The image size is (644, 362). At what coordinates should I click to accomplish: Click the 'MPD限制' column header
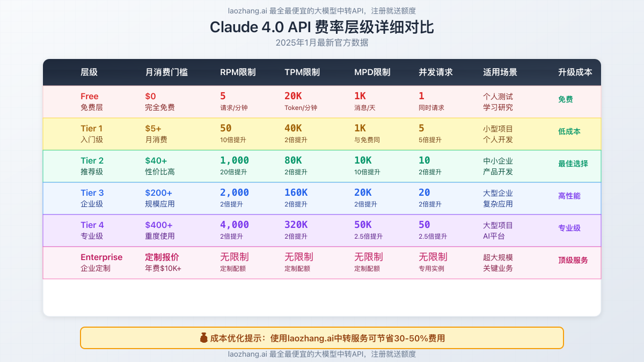[372, 72]
